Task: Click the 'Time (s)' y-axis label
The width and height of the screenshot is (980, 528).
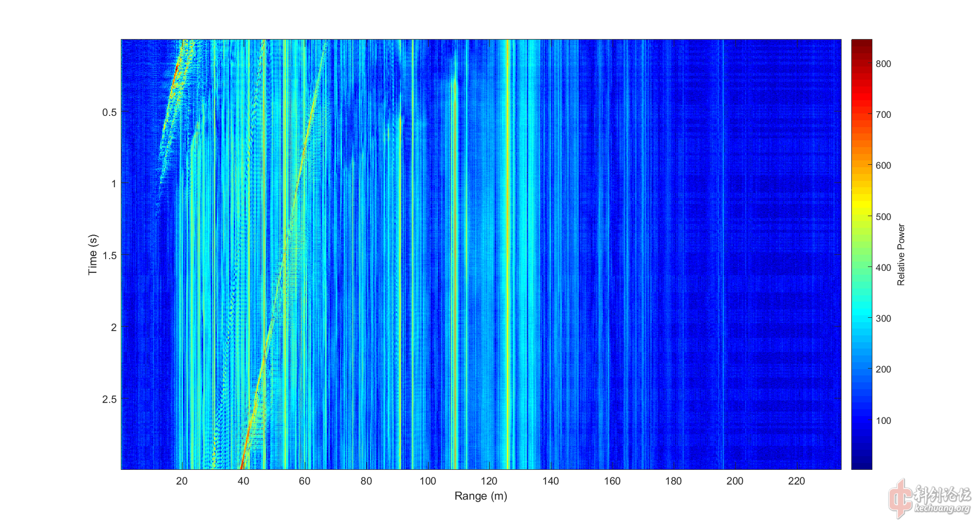Action: (x=92, y=255)
